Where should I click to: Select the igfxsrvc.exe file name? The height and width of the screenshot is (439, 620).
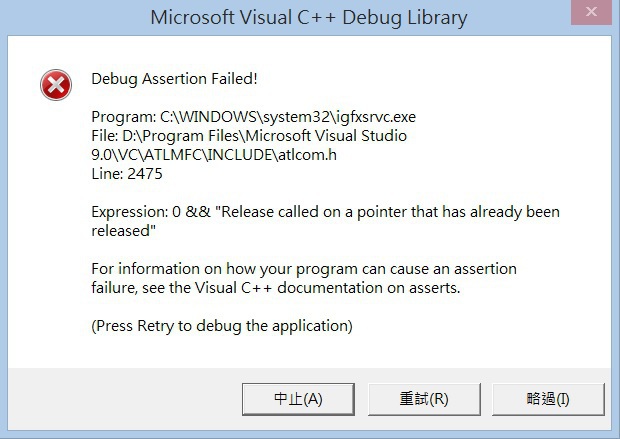[374, 117]
